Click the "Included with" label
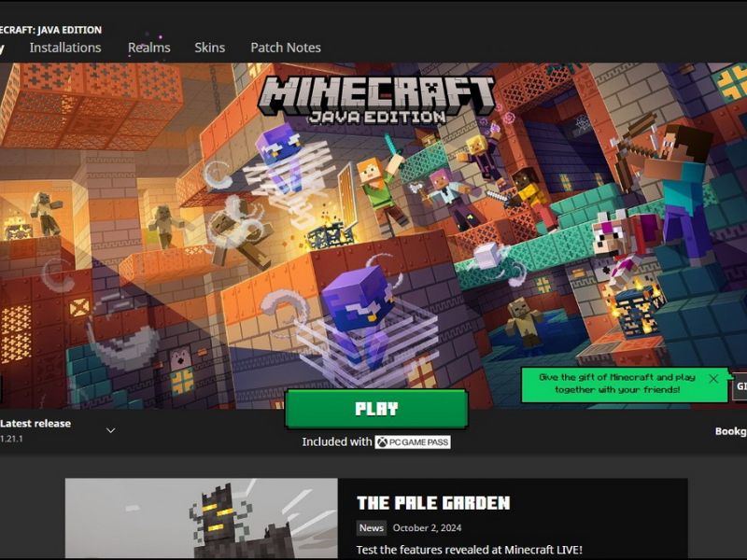 (337, 441)
